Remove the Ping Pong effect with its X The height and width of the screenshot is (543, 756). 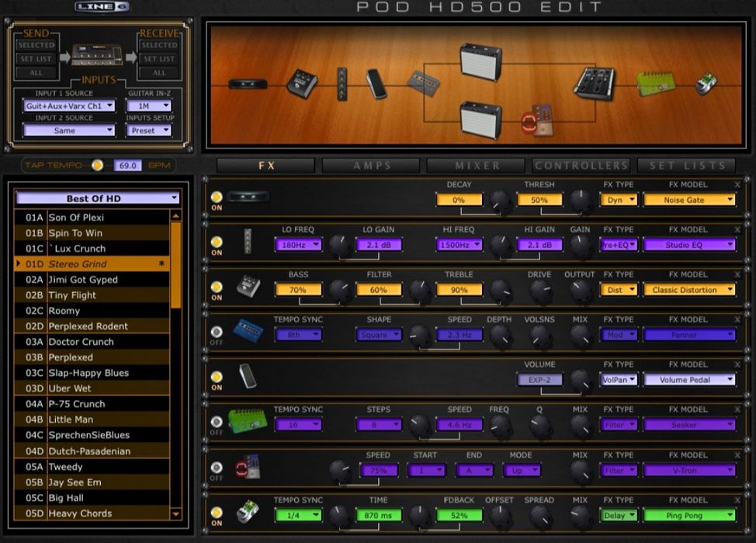coord(737,500)
